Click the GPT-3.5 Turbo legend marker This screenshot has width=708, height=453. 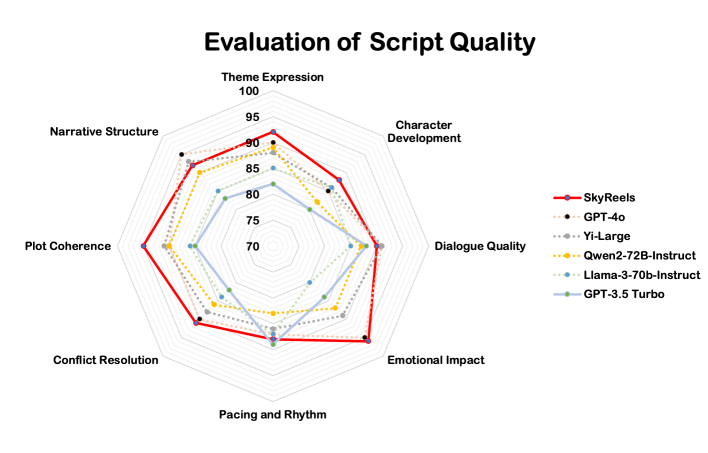click(567, 294)
